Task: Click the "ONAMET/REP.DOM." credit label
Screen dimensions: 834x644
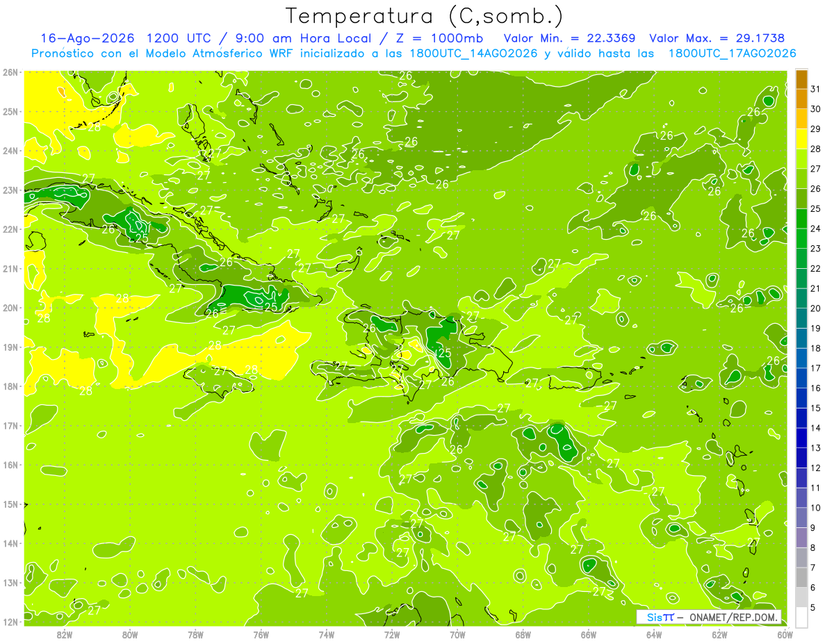Action: coord(733,617)
